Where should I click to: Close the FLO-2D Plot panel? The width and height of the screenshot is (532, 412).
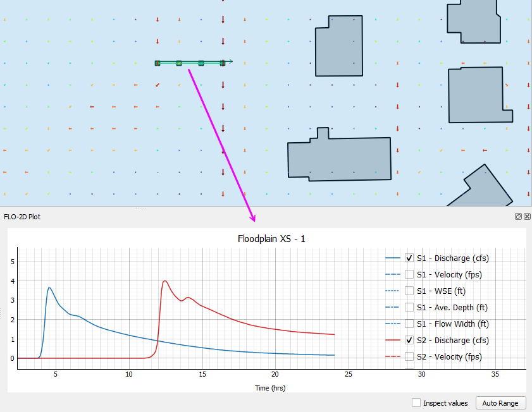pos(527,216)
